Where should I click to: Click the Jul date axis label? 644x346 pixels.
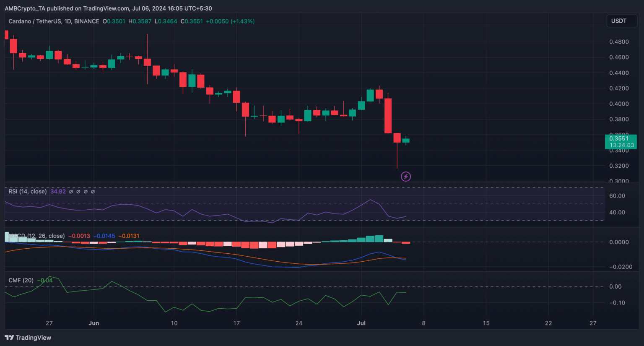(361, 323)
